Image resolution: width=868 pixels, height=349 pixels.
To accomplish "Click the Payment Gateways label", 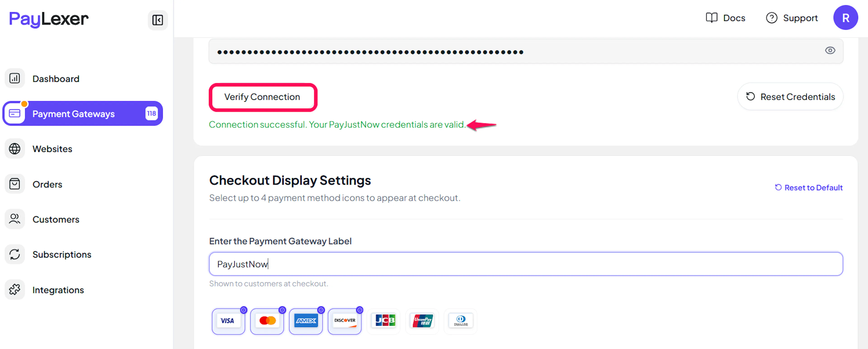I will click(x=73, y=114).
